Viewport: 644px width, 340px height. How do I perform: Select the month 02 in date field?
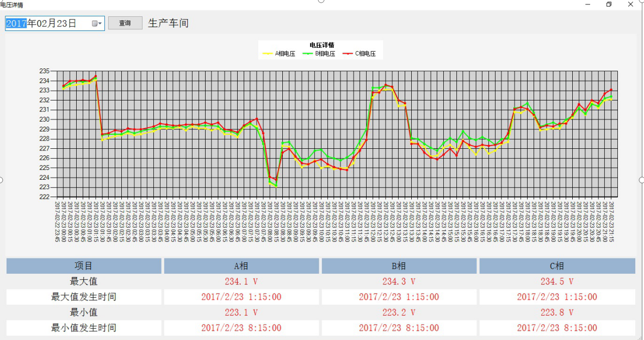[x=42, y=23]
